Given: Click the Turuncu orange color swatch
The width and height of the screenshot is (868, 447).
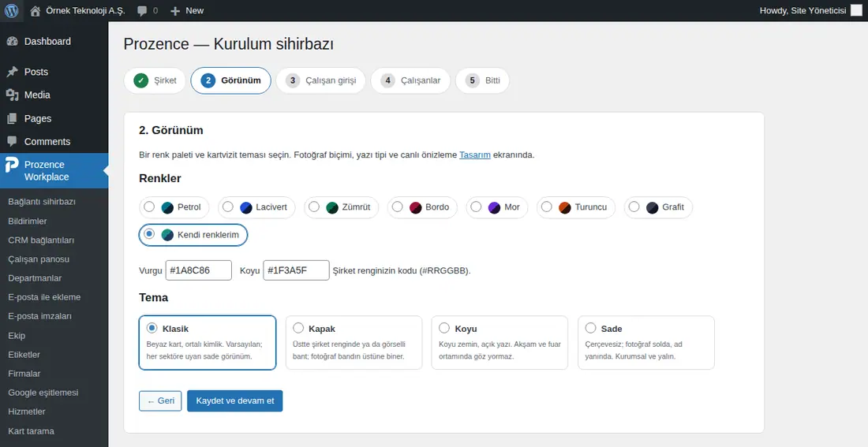Looking at the screenshot, I should point(565,207).
